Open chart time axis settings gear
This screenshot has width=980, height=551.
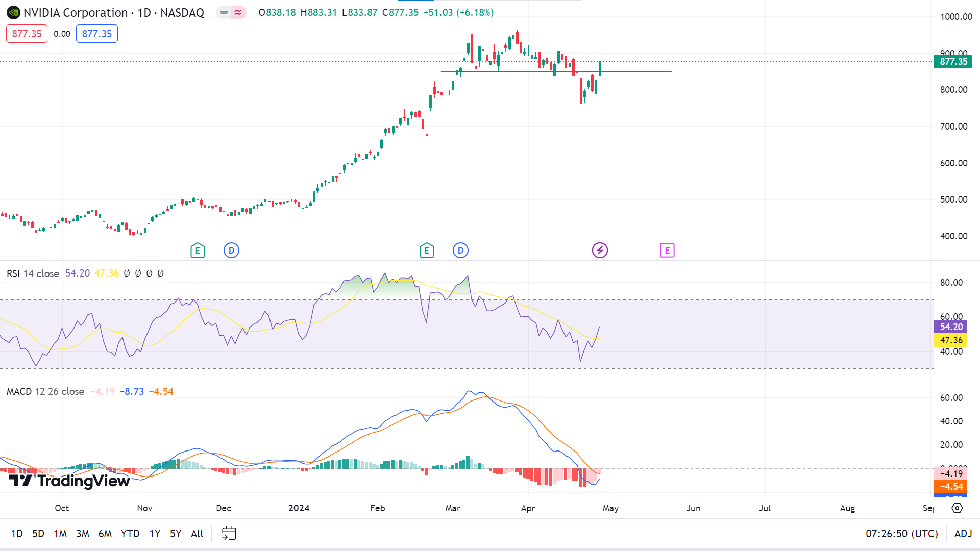(957, 508)
